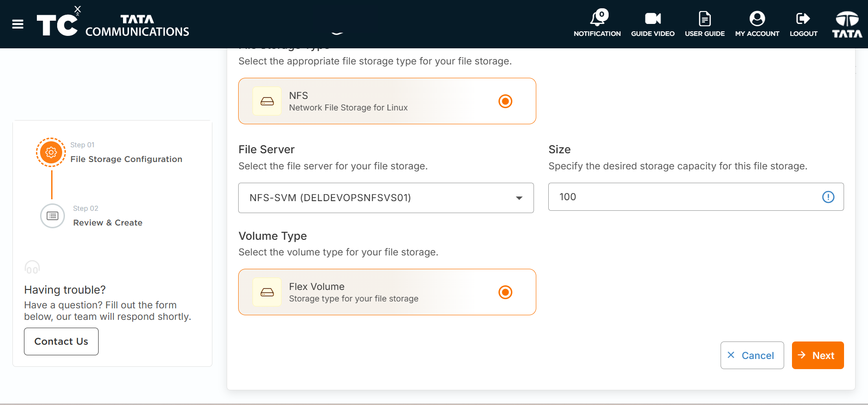Click the 'Step 02' label
Viewport: 868px width, 405px height.
coord(86,208)
